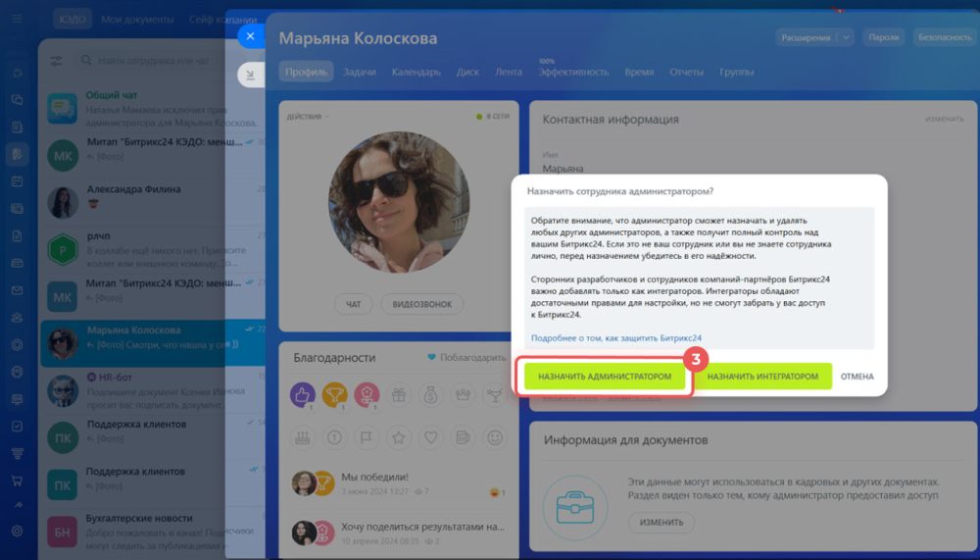980x560 pixels.
Task: Open the shopping cart icon in left sidebar
Action: (x=17, y=481)
